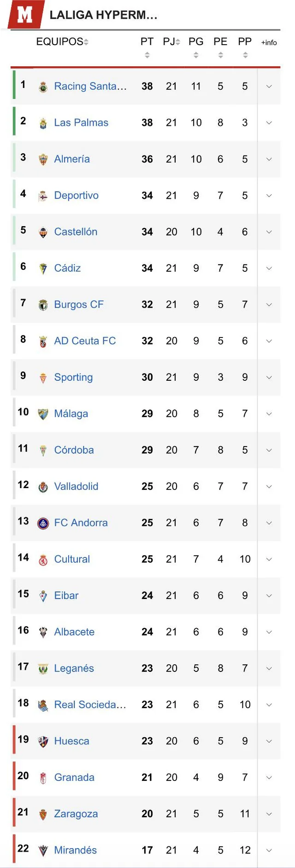Select the Deportivo club crest
The width and height of the screenshot is (295, 868).
tap(43, 195)
